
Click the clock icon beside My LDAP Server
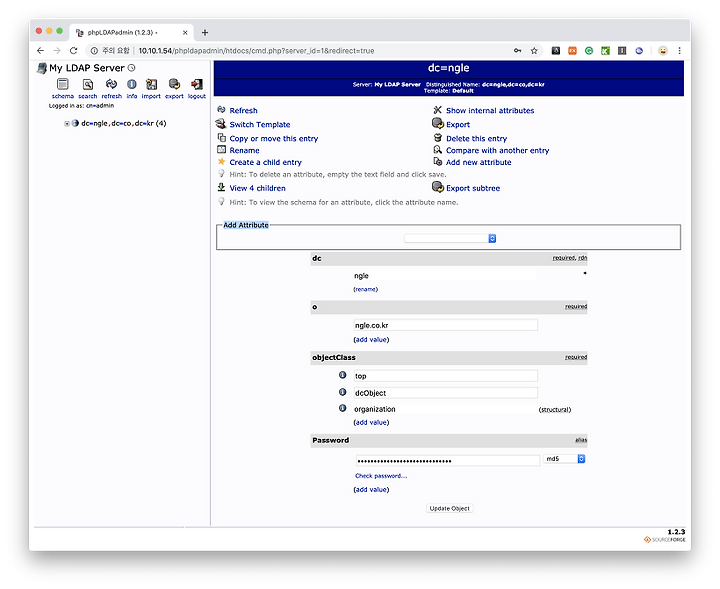click(x=131, y=68)
